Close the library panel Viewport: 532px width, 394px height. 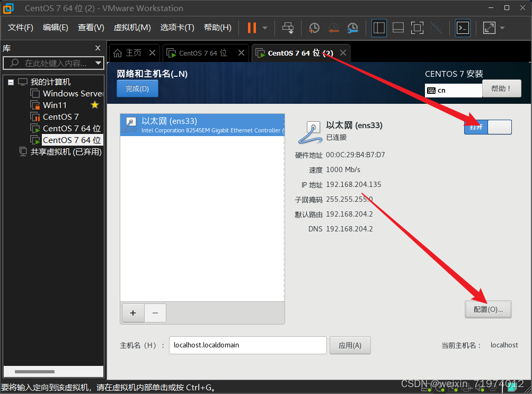tap(97, 48)
